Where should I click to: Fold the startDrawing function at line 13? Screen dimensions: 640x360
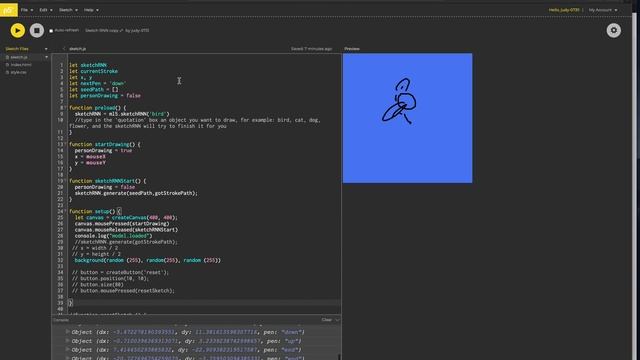coord(65,144)
